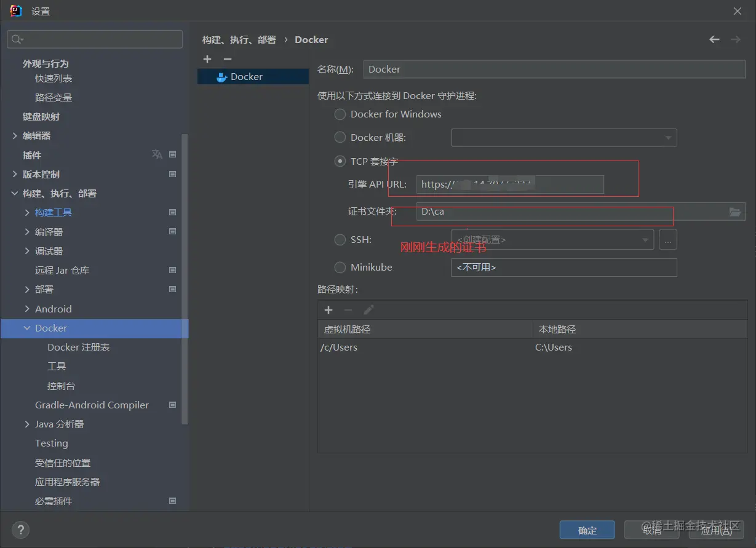Open the 工具 page under Docker
The width and height of the screenshot is (756, 548).
57,367
